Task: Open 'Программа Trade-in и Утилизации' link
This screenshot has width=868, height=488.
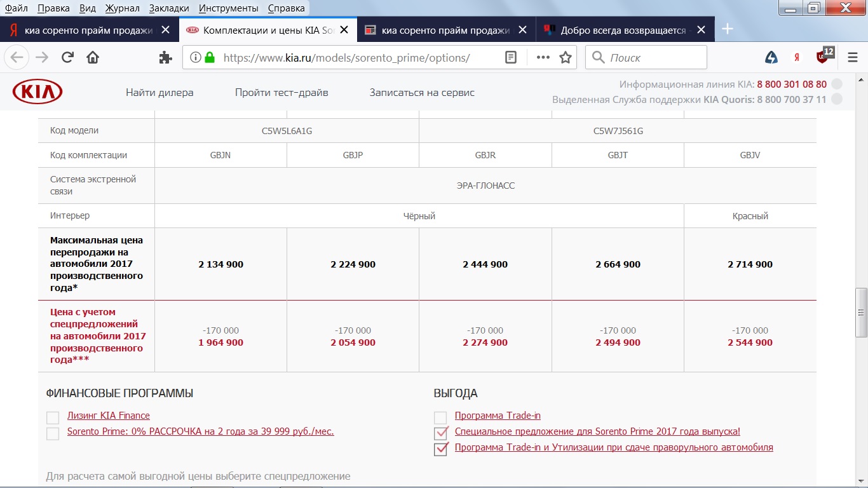Action: click(x=614, y=447)
